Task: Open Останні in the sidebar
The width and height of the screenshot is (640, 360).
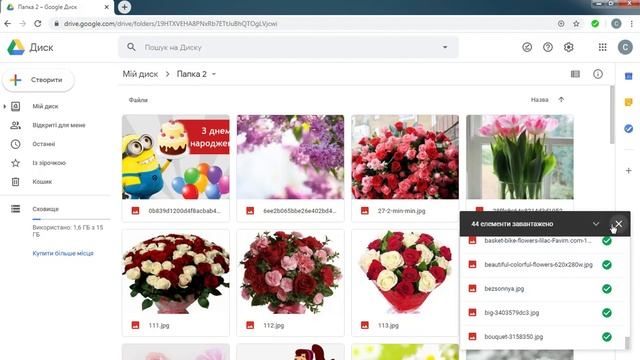Action: tap(44, 144)
